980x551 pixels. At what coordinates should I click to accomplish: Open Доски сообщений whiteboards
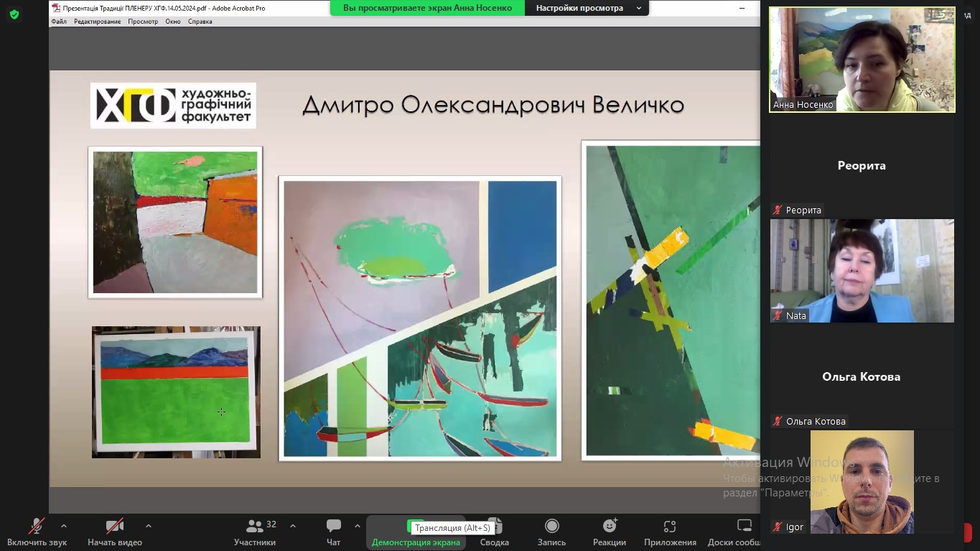tap(734, 532)
